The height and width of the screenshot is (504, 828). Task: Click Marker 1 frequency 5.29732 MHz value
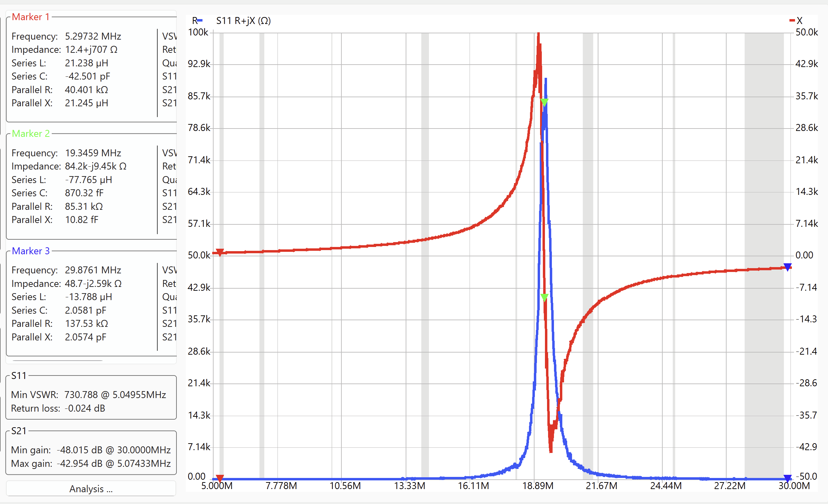(93, 36)
